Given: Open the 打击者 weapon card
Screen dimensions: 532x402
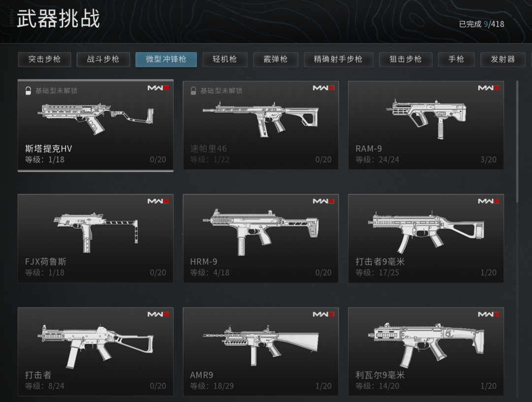Looking at the screenshot, I should pyautogui.click(x=96, y=351).
